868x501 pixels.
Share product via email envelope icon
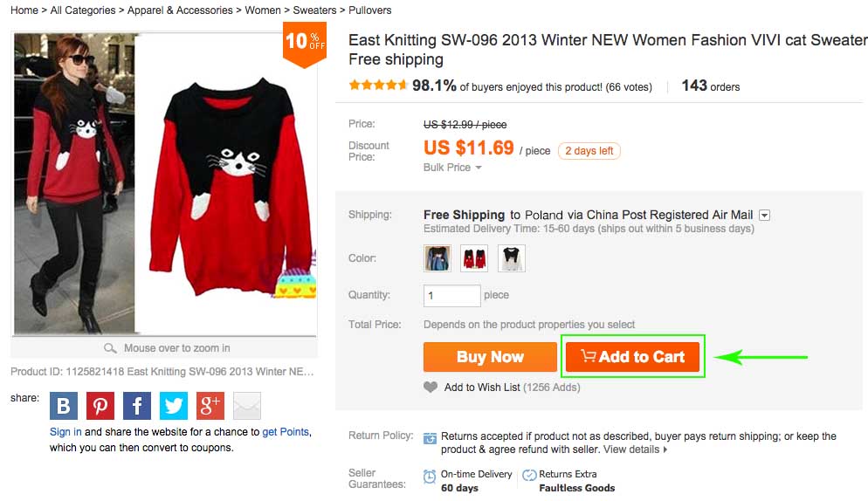pyautogui.click(x=247, y=406)
